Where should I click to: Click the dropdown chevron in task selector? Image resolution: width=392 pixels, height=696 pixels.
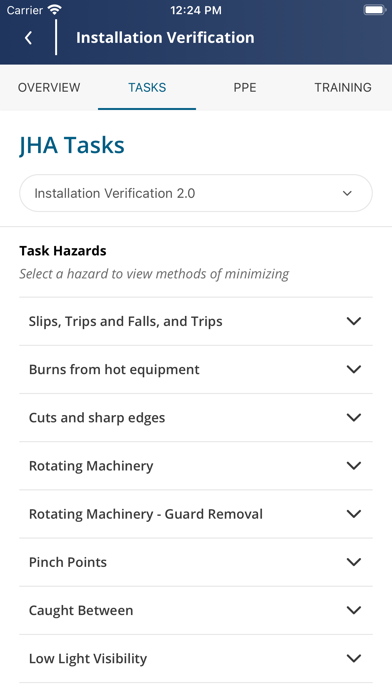347,194
